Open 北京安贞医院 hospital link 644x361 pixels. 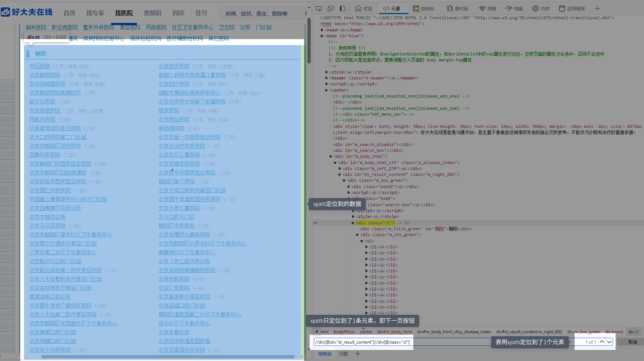[x=174, y=66]
